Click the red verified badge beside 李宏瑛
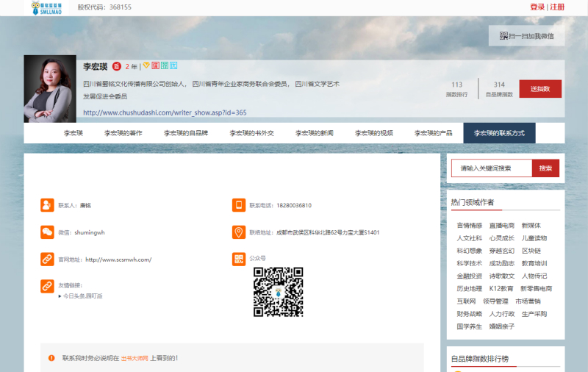Screen dimensions: 588x372 point(116,67)
